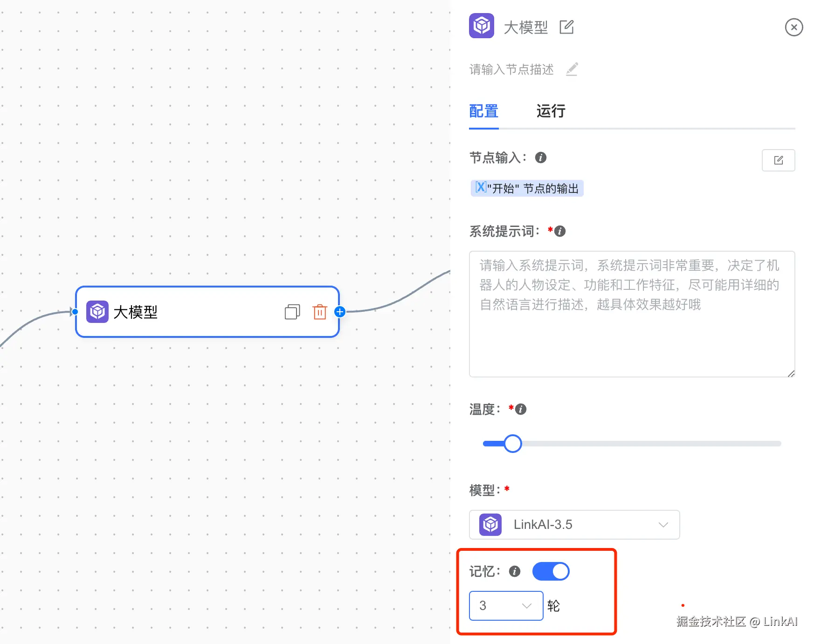Click the info icon next to 记忆
Screen dimensions: 814x644
514,571
